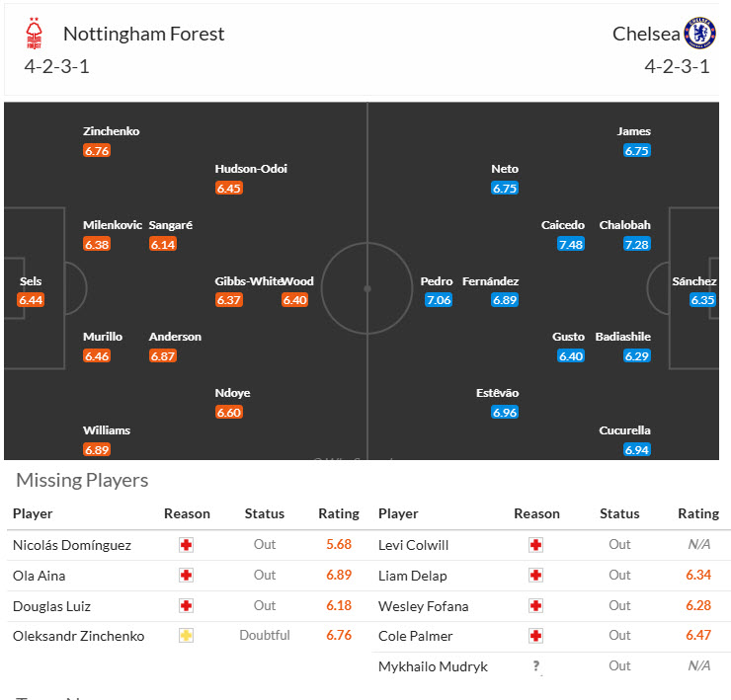
Task: Click Hudson-Odoi's 6.45 rating badge
Action: pos(229,188)
